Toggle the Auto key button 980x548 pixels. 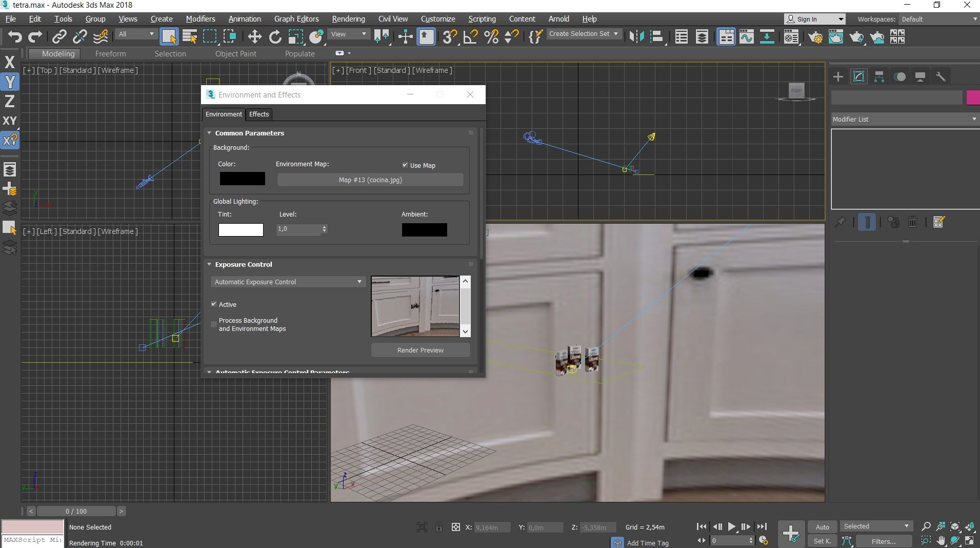pyautogui.click(x=822, y=527)
